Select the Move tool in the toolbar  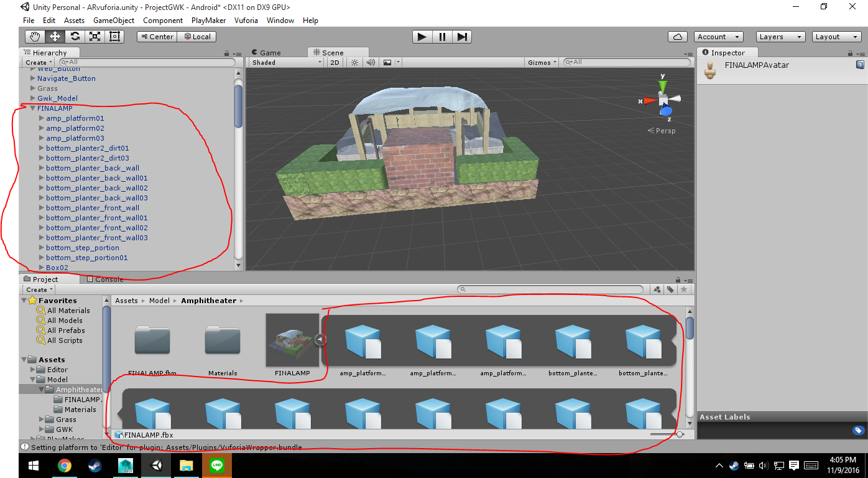coord(55,37)
